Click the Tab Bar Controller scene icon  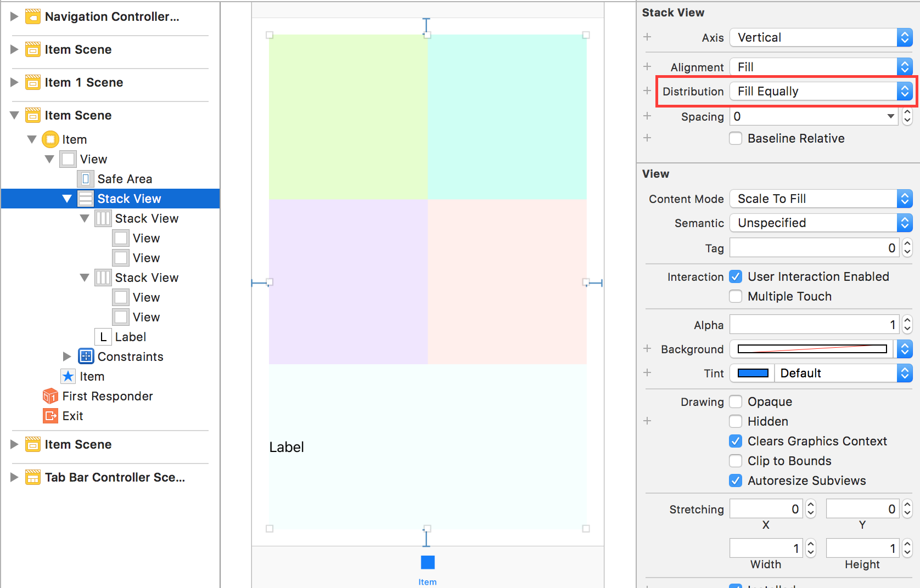(x=33, y=478)
